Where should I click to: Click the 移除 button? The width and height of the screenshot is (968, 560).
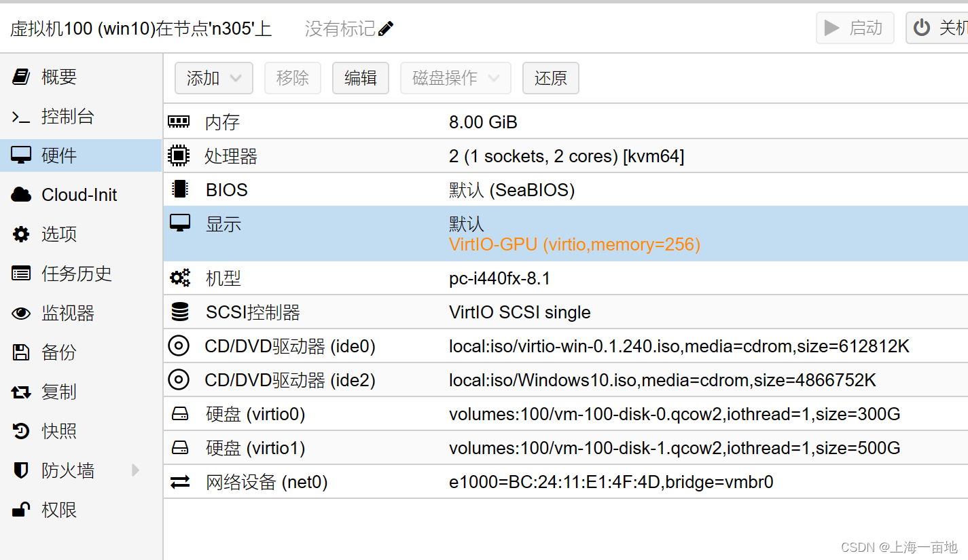[293, 78]
